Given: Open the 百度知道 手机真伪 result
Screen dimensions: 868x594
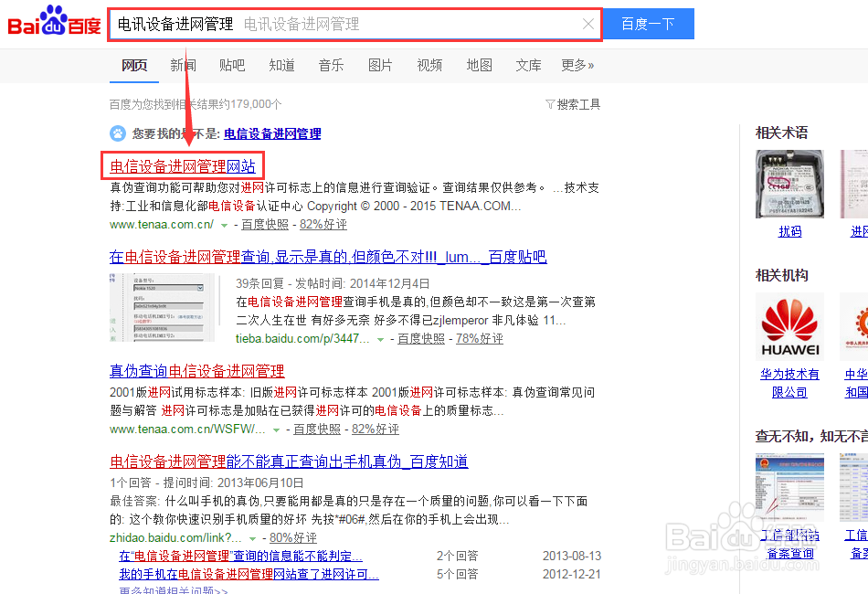Looking at the screenshot, I should pyautogui.click(x=289, y=461).
